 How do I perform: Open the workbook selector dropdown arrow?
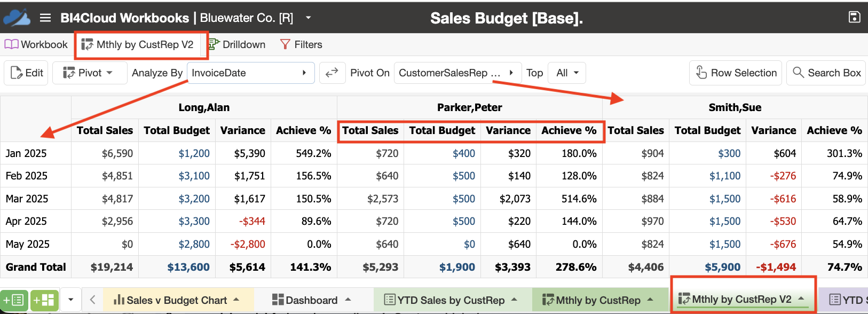[308, 18]
